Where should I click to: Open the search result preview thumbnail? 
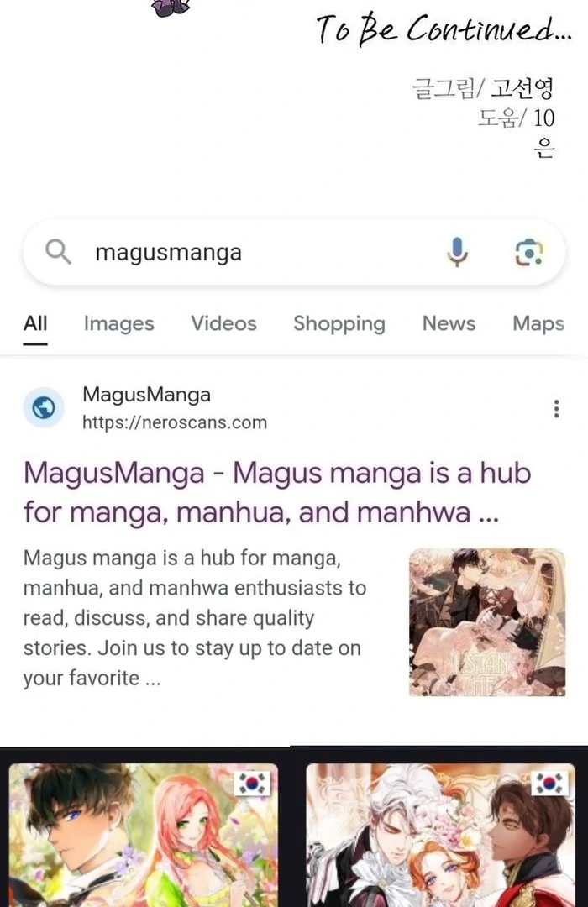point(487,621)
